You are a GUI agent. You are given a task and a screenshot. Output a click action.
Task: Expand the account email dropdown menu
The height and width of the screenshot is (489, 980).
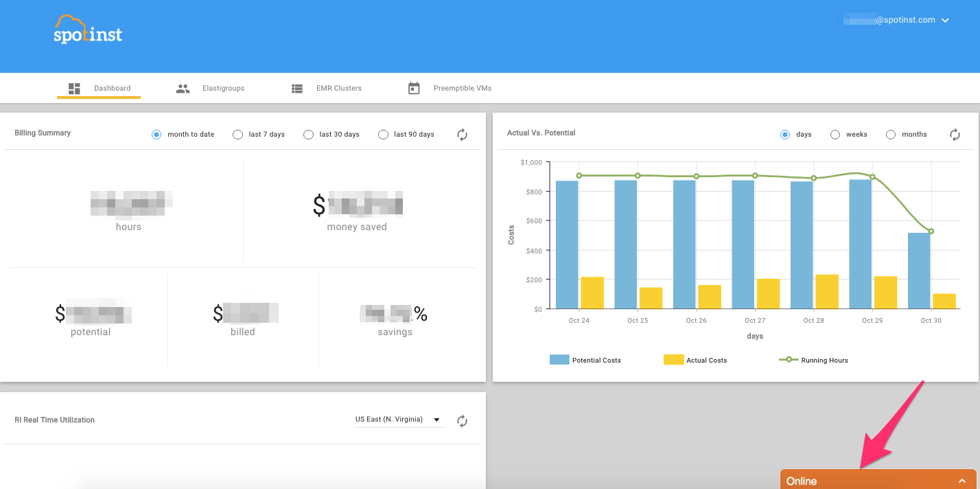[945, 21]
